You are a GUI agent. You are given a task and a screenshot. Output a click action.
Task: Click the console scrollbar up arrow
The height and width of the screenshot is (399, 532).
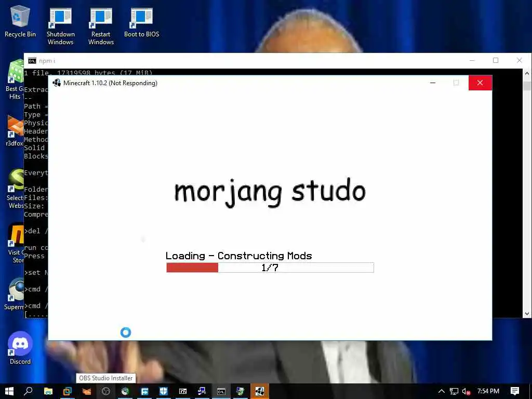coord(527,73)
